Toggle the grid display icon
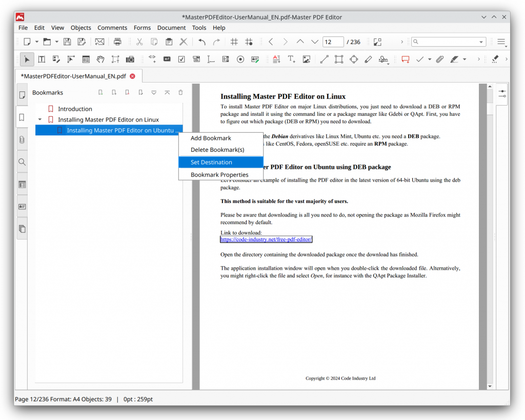The height and width of the screenshot is (420, 525). click(x=234, y=41)
